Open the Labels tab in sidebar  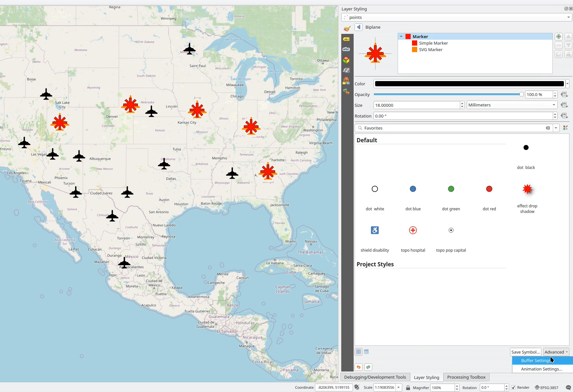pos(346,39)
